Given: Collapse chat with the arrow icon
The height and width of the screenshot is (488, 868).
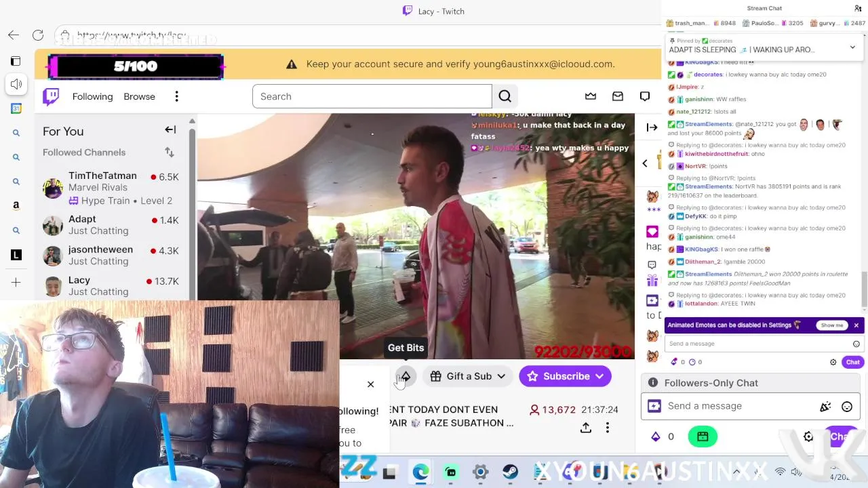Looking at the screenshot, I should (x=652, y=127).
